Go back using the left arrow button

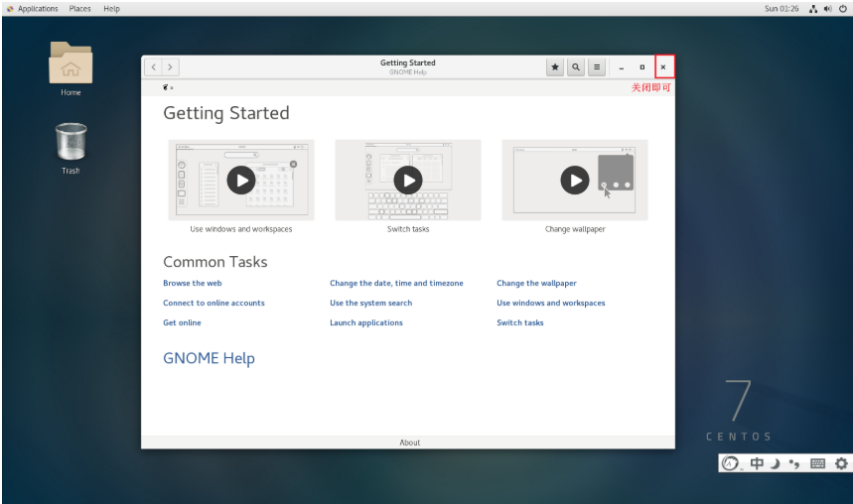(153, 66)
